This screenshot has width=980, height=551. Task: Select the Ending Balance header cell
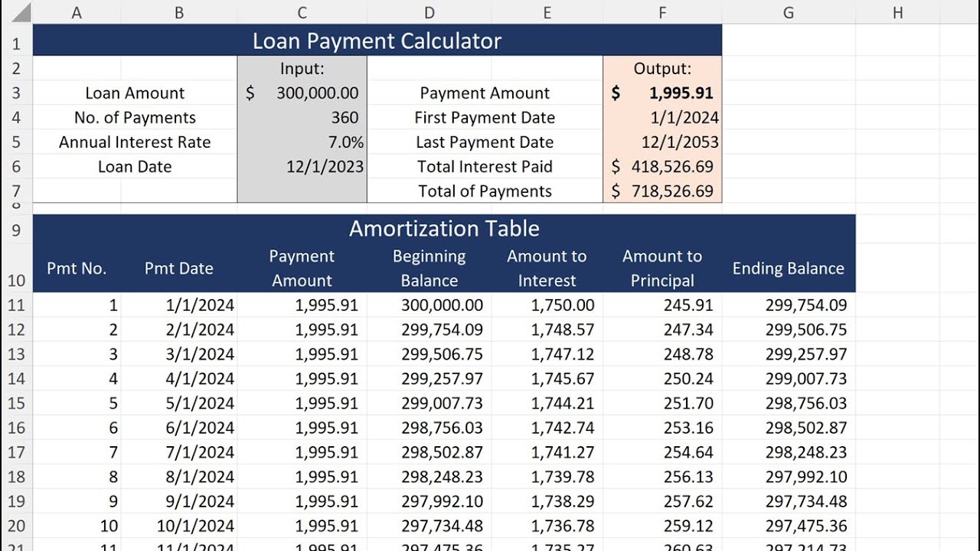789,268
